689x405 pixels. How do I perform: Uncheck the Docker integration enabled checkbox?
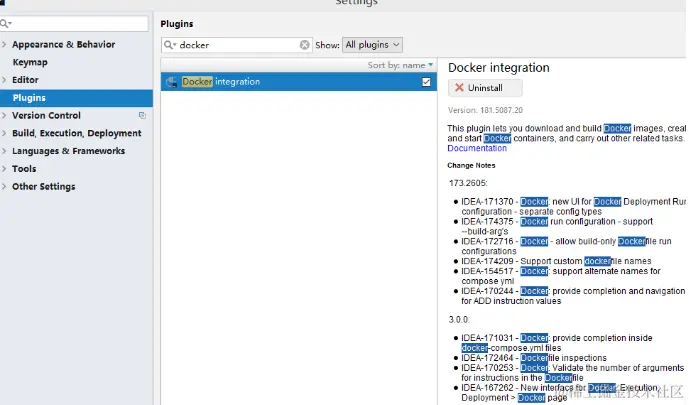pos(426,82)
